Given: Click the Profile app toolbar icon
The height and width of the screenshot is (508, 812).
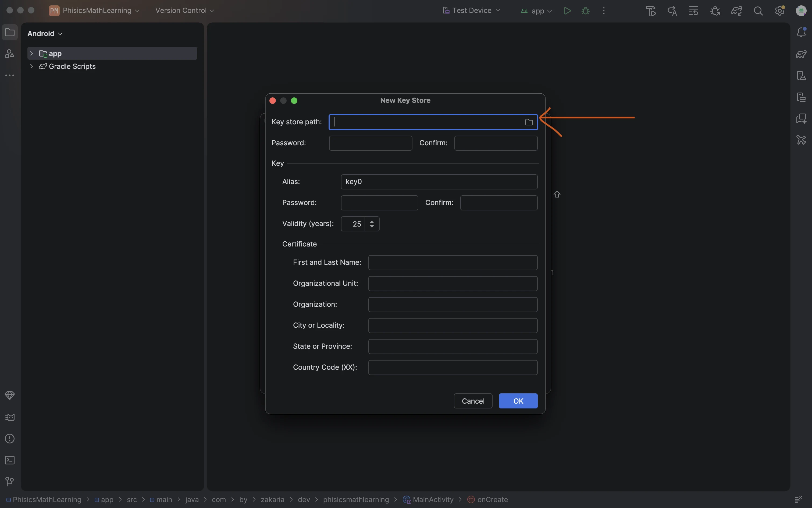Looking at the screenshot, I should coord(651,11).
